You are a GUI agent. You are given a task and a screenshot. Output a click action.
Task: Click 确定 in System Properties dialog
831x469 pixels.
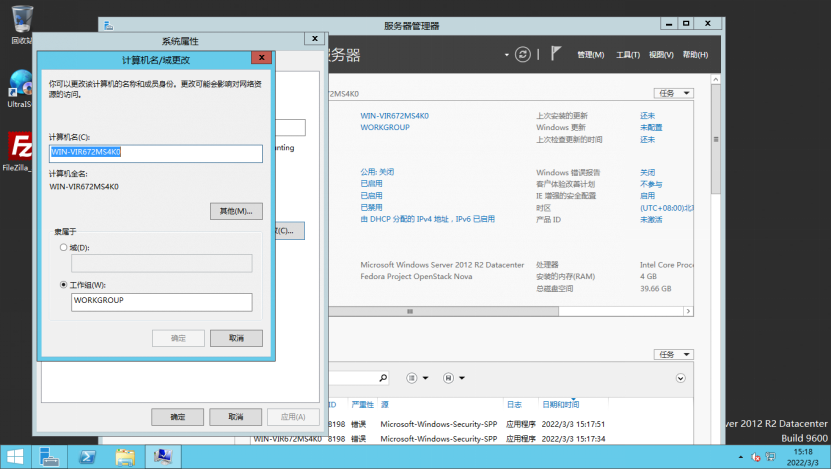pyautogui.click(x=178, y=417)
